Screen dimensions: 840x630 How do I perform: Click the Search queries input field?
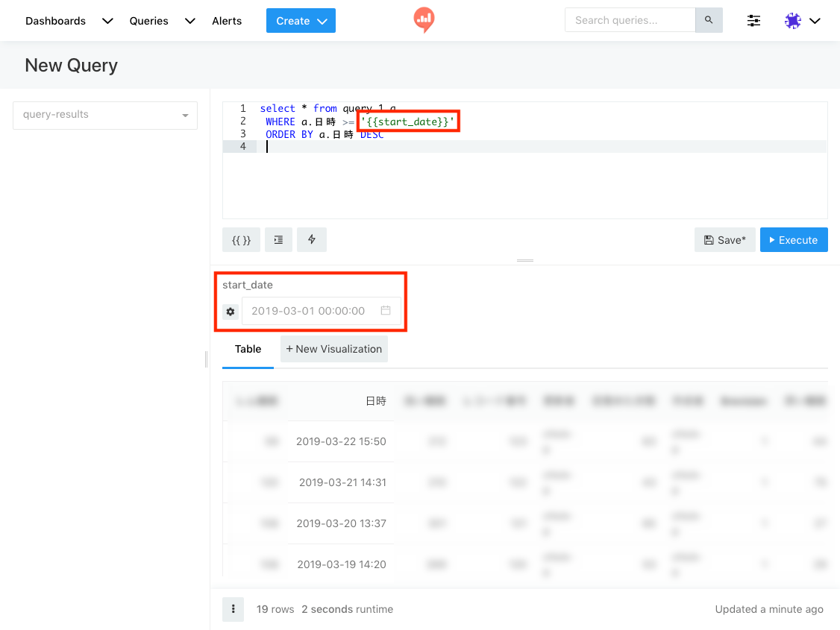tap(630, 20)
